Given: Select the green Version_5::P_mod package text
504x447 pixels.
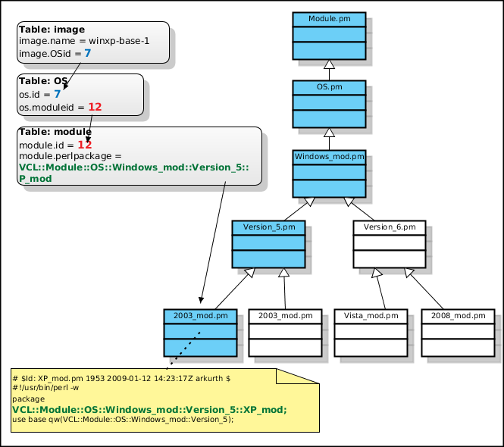Looking at the screenshot, I should 133,173.
